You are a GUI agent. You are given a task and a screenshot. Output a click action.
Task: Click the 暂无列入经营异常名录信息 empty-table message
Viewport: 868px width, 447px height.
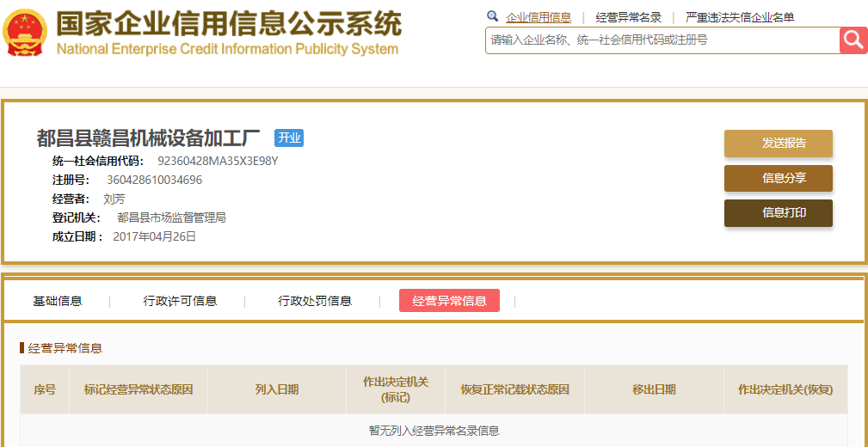coord(434,431)
